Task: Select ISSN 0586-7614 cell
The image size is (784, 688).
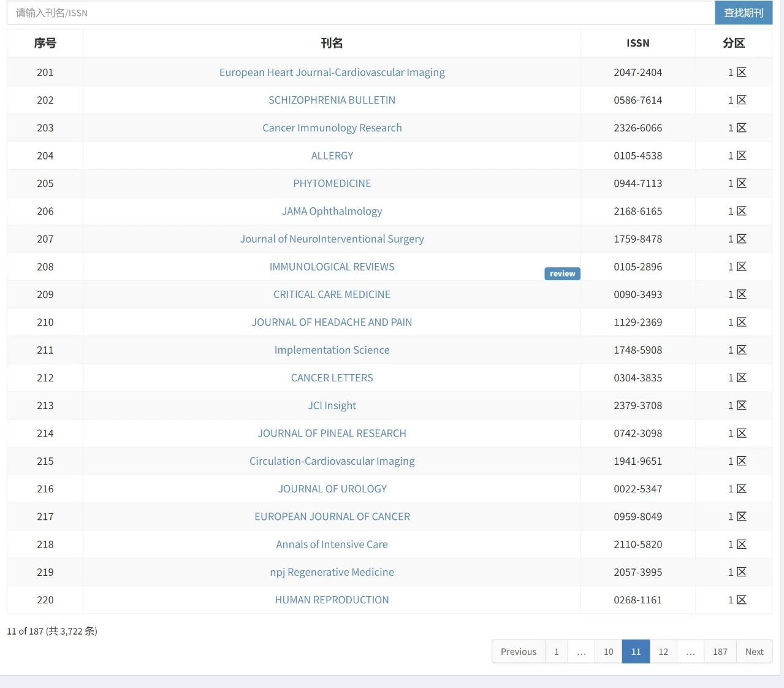Action: 638,100
